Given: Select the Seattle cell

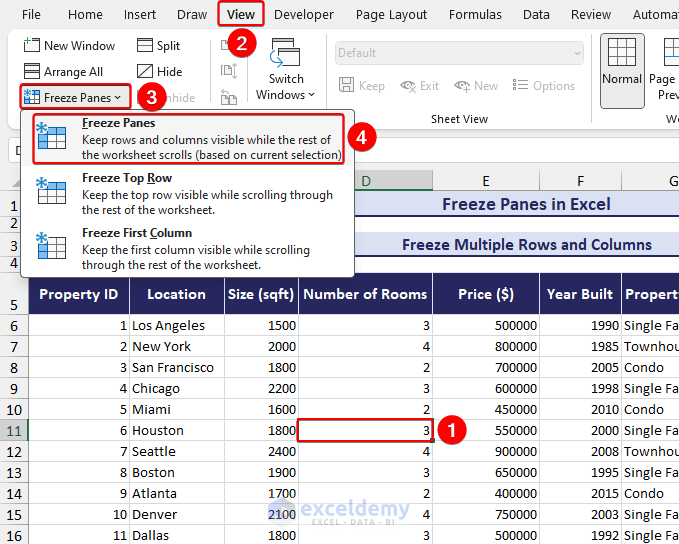Looking at the screenshot, I should point(177,451).
